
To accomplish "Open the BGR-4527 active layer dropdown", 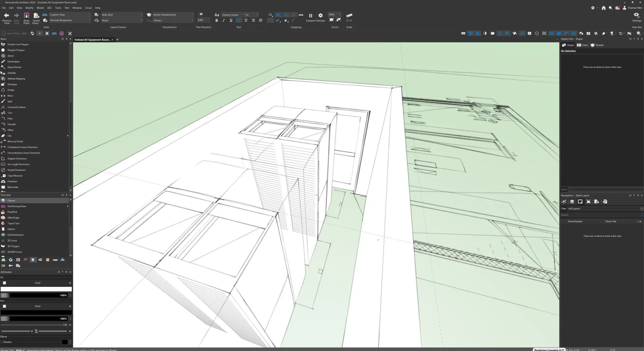I will point(122,15).
